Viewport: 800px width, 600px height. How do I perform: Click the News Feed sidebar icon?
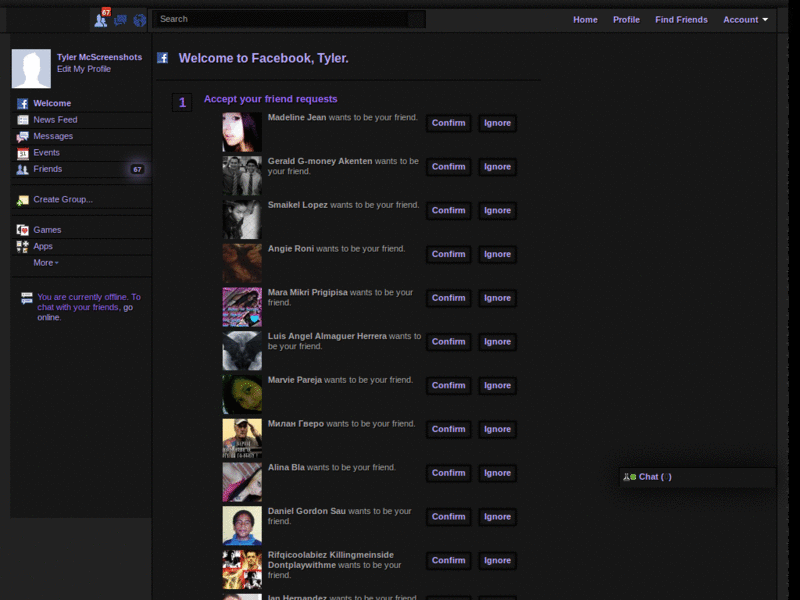[x=22, y=120]
